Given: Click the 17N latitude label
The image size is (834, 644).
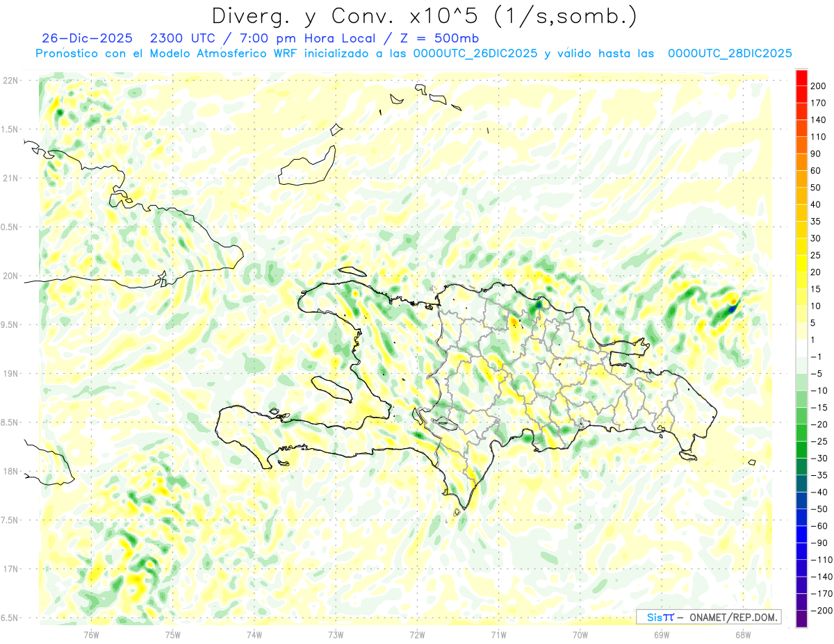Looking at the screenshot, I should [x=10, y=569].
